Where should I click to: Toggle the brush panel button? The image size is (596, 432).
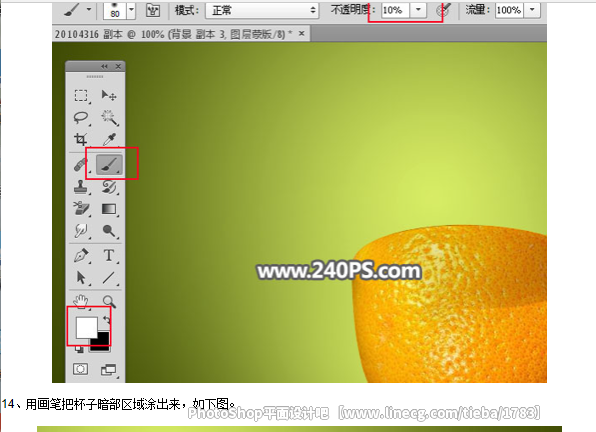(153, 11)
